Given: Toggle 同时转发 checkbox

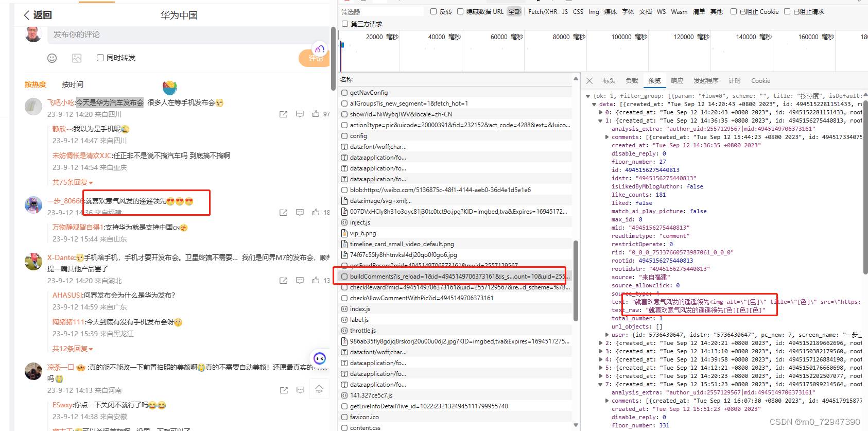Looking at the screenshot, I should point(100,58).
